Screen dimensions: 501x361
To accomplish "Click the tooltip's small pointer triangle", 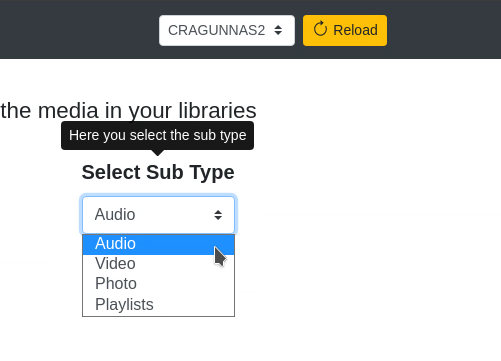I will pos(158,153).
